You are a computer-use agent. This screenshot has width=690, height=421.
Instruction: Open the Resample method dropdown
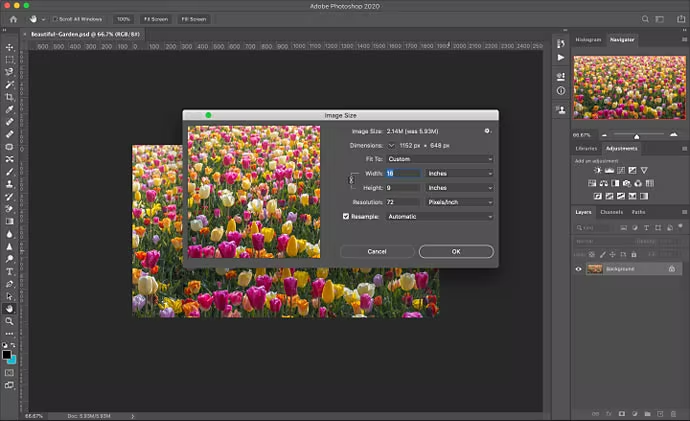(x=440, y=216)
